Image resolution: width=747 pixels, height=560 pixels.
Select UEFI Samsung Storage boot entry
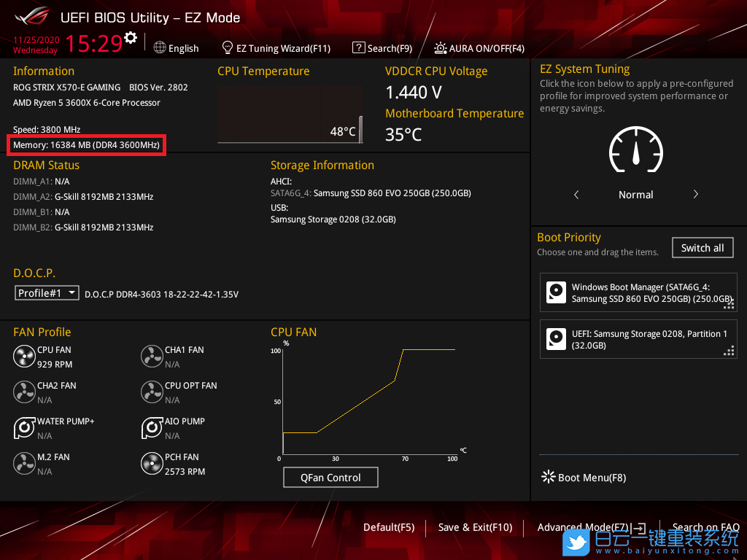pos(638,339)
